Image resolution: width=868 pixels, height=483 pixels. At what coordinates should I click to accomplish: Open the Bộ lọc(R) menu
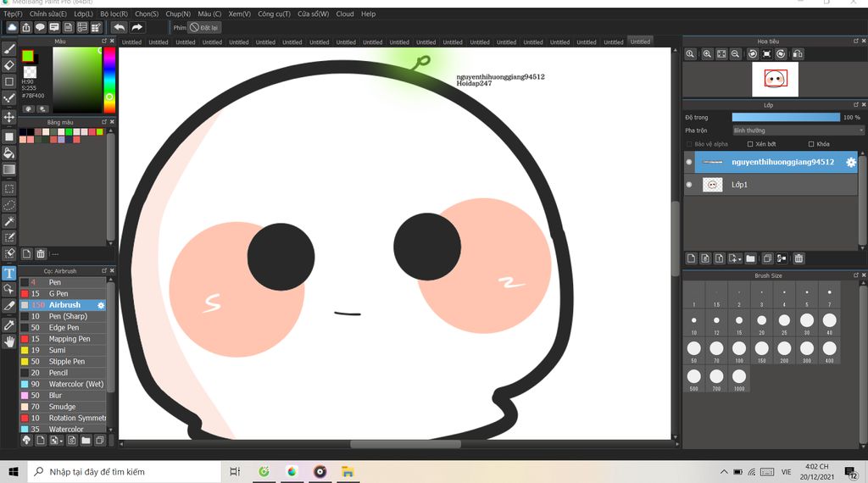coord(114,14)
